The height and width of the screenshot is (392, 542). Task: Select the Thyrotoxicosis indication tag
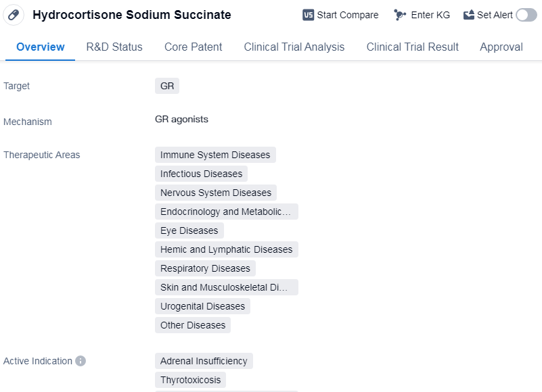[190, 380]
